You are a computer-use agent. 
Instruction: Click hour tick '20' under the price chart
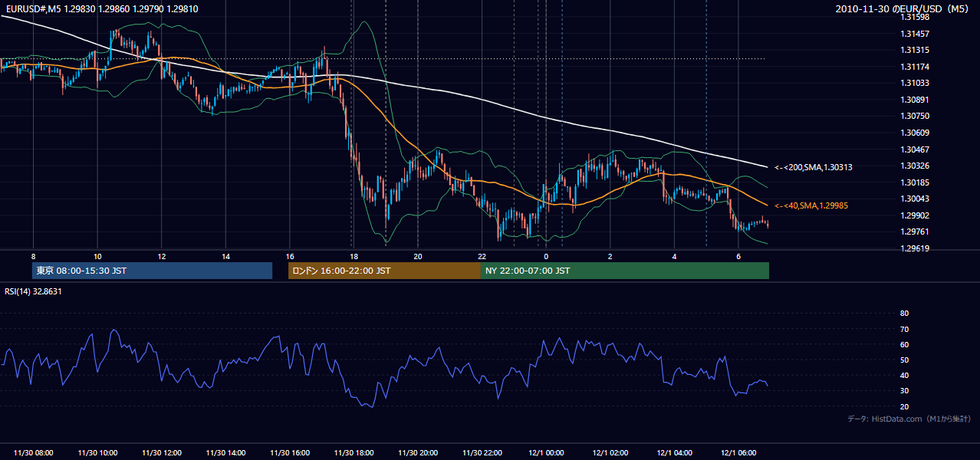417,256
